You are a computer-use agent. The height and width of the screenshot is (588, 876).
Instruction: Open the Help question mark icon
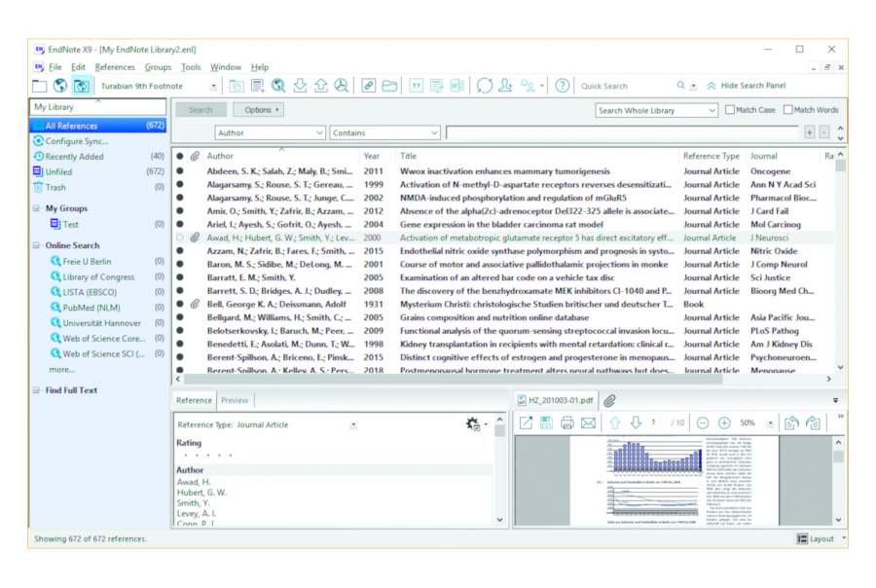[x=563, y=86]
